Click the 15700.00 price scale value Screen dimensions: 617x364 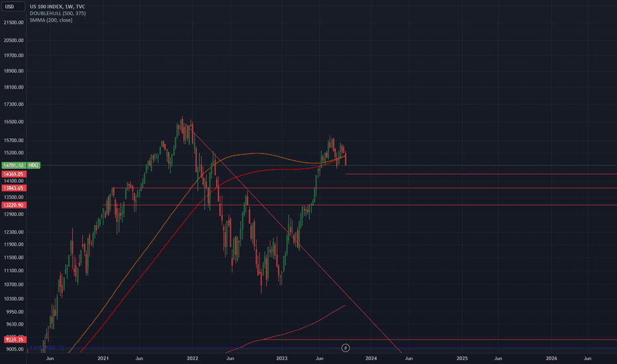[13, 140]
